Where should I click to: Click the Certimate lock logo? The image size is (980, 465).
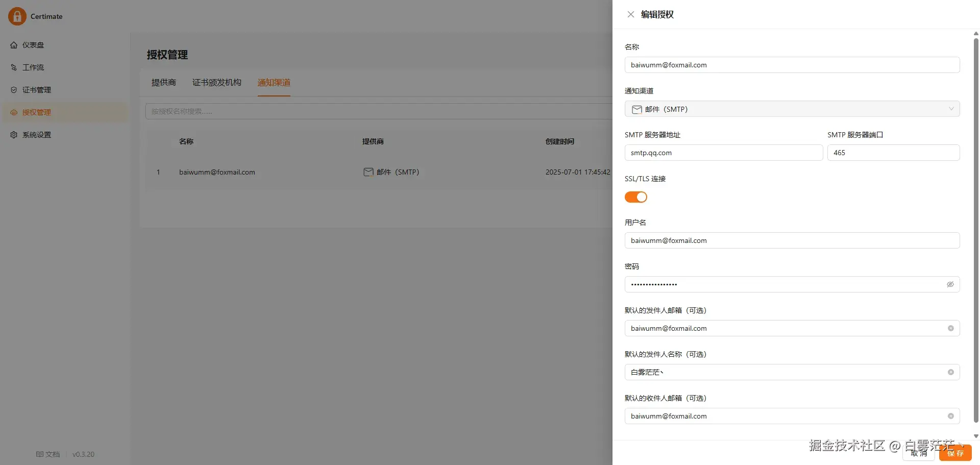coord(17,16)
